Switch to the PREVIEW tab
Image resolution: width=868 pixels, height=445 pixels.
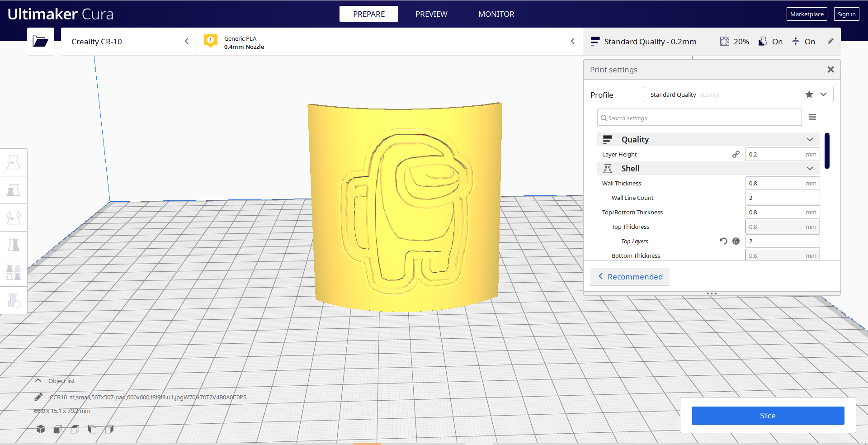coord(431,14)
